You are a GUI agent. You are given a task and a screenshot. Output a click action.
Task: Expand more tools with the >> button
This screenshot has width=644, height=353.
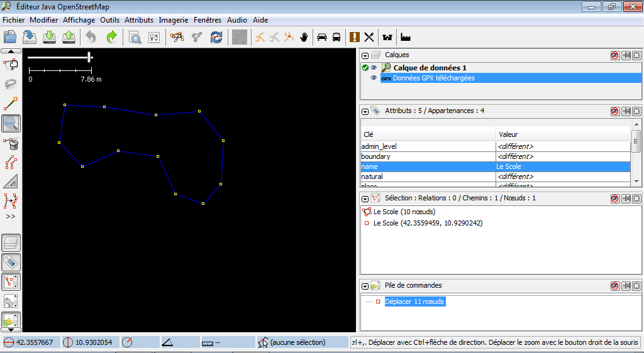[11, 217]
